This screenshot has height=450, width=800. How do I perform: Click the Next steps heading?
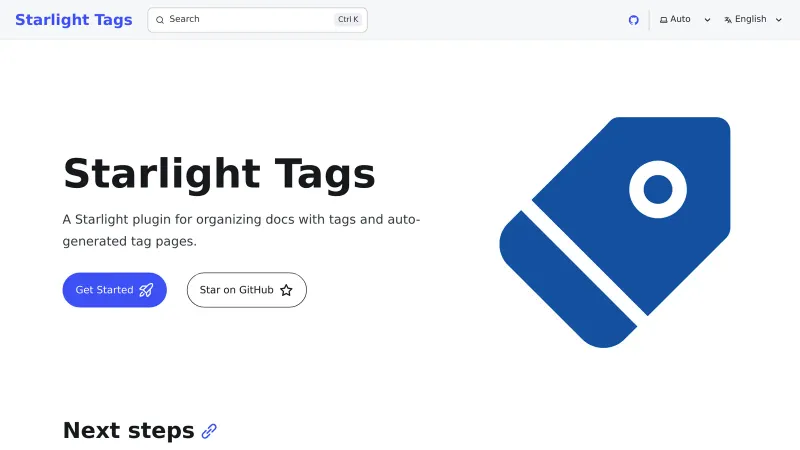pyautogui.click(x=128, y=431)
